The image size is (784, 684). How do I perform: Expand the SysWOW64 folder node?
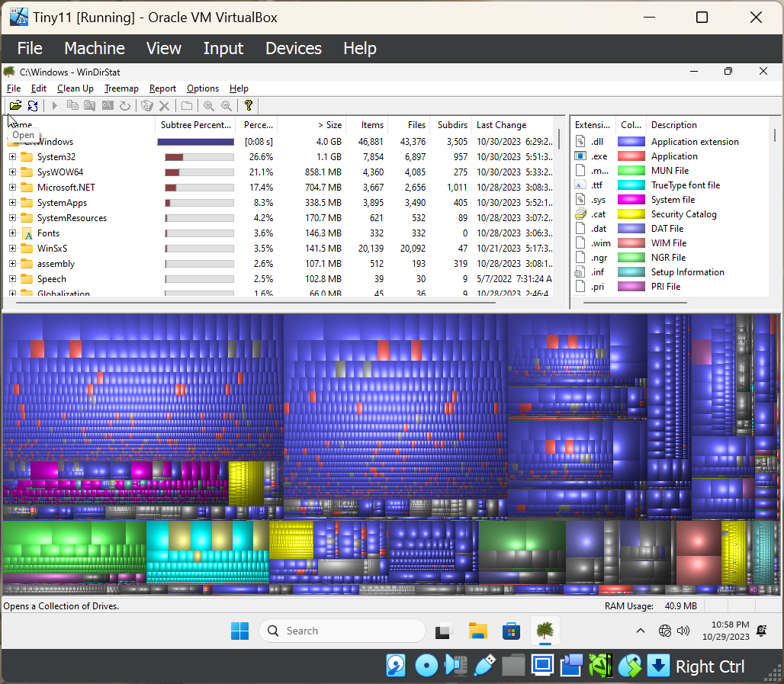click(12, 172)
